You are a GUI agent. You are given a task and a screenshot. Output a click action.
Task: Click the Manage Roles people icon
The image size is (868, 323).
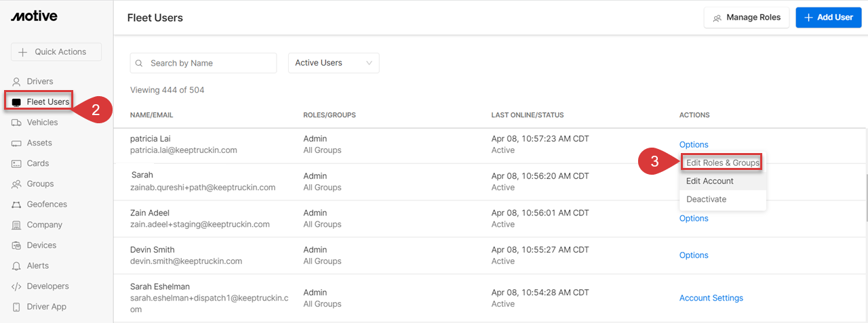tap(717, 18)
